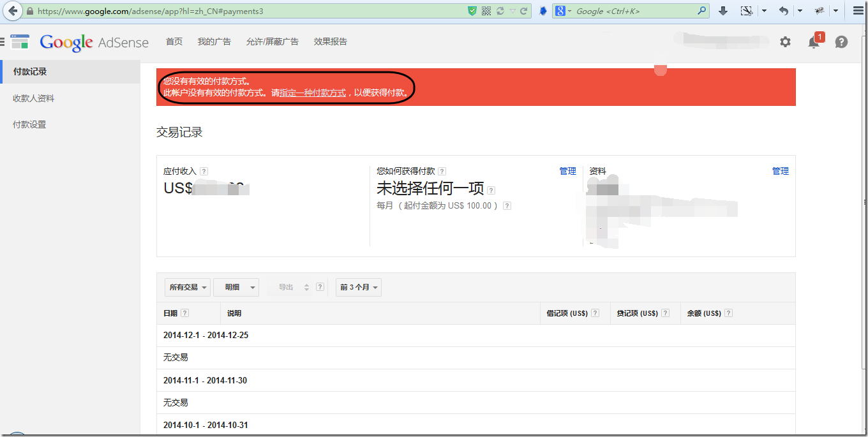The width and height of the screenshot is (868, 437).
Task: Expand the 前 3 个月 date range dropdown
Action: [359, 287]
